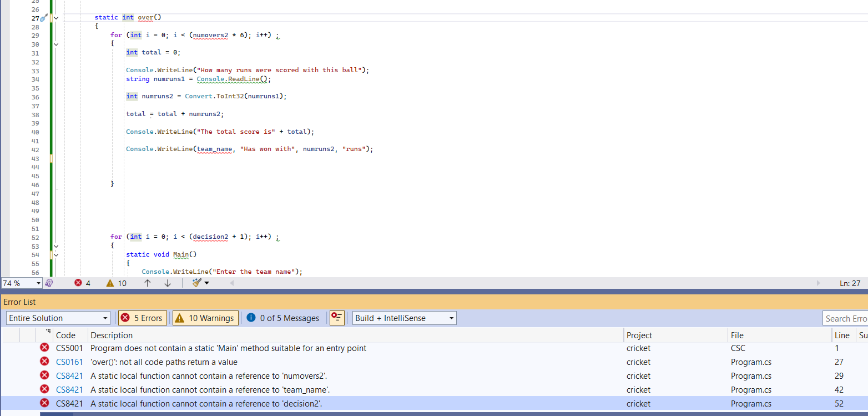The image size is (868, 416).
Task: Click the Error List panel title bar
Action: point(434,302)
